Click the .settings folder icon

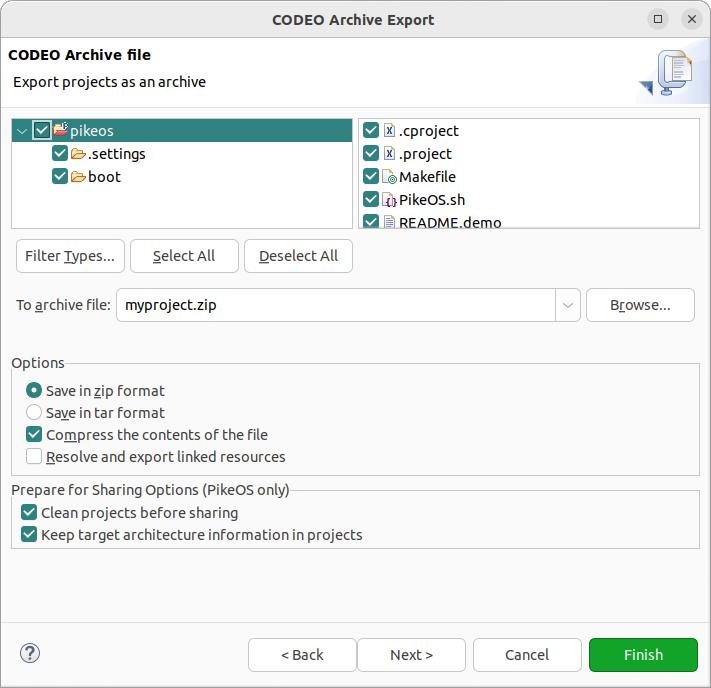(78, 154)
